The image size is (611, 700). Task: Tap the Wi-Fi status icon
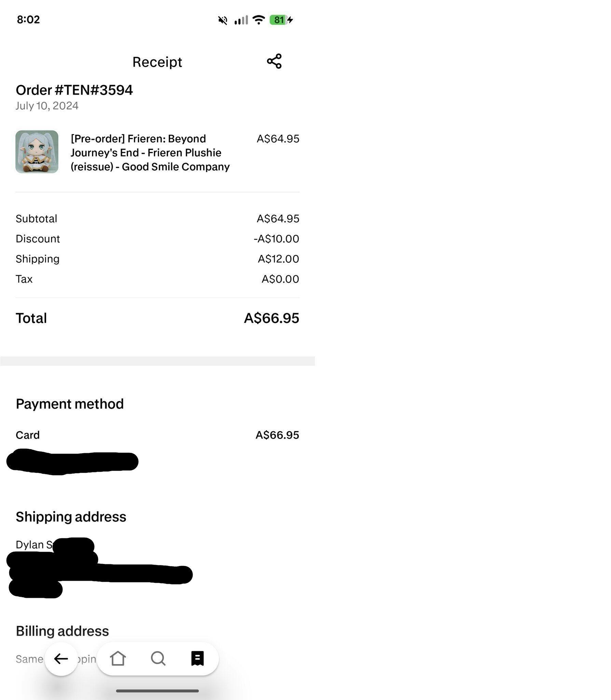click(259, 20)
